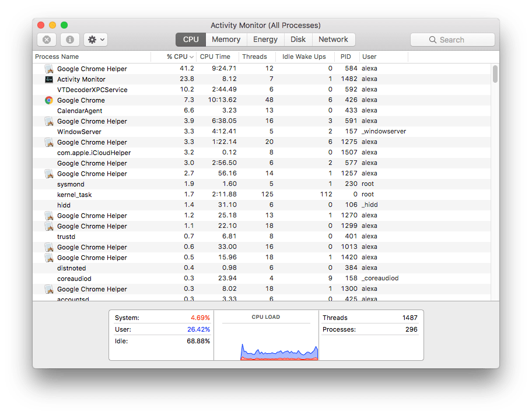532x415 pixels.
Task: Select the VTDecoderXPCService process row
Action: (261, 90)
